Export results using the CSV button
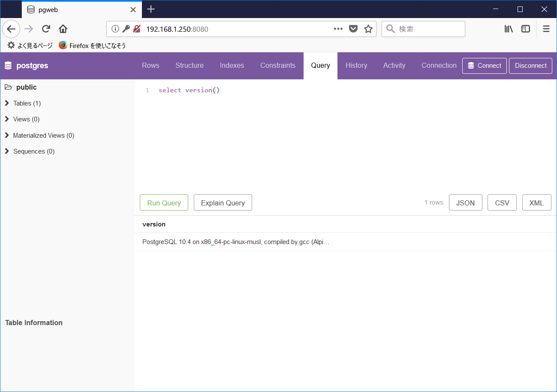Screen dimensions: 557x392 click(x=502, y=202)
